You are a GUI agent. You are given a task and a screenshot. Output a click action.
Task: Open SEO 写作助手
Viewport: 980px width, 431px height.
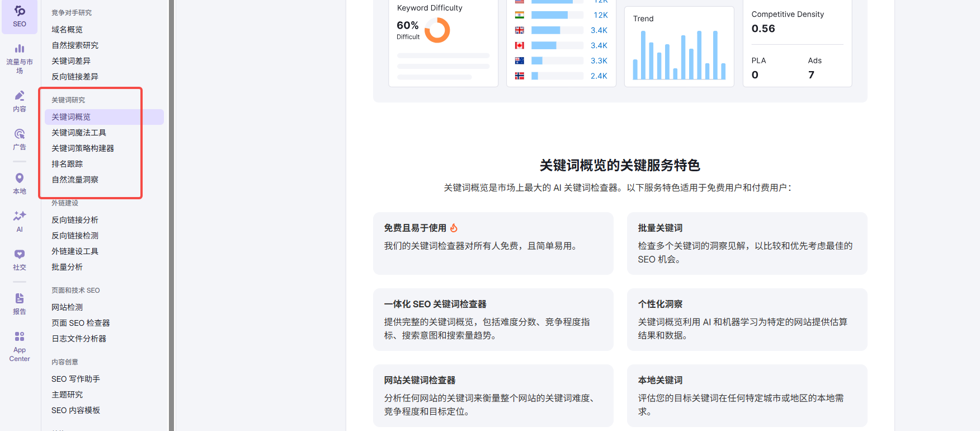pos(76,379)
